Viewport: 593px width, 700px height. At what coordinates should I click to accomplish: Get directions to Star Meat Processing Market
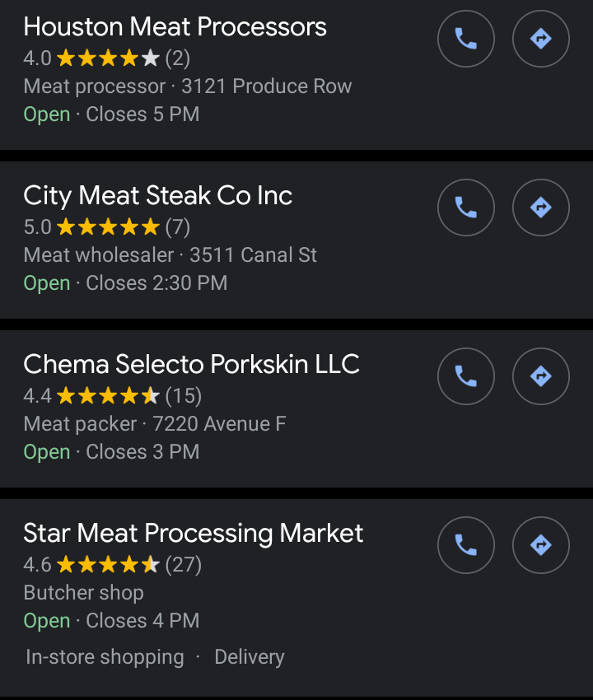[540, 545]
